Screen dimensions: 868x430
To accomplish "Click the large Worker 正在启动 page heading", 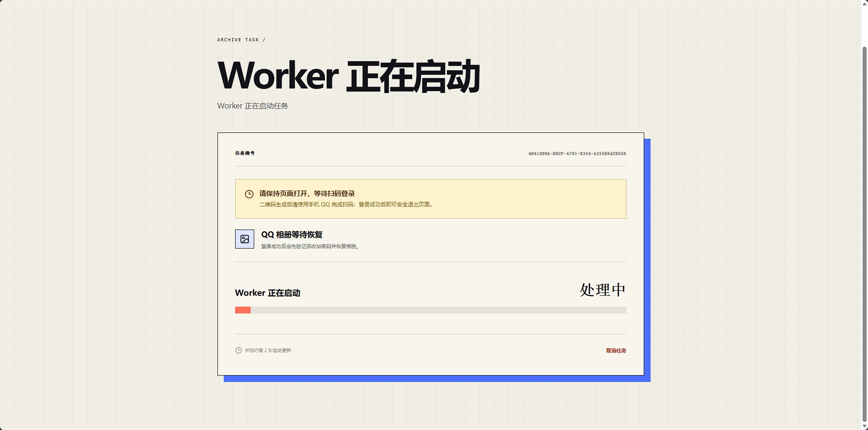I will pos(349,76).
